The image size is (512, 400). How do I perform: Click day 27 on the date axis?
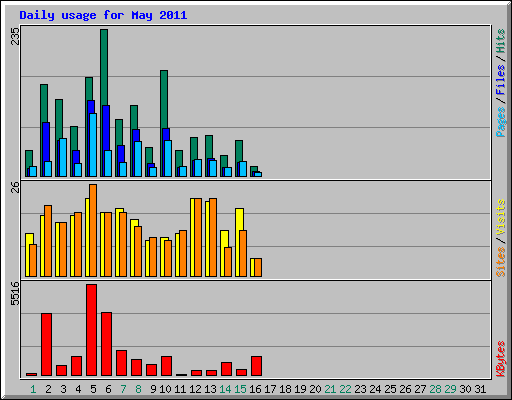420,389
